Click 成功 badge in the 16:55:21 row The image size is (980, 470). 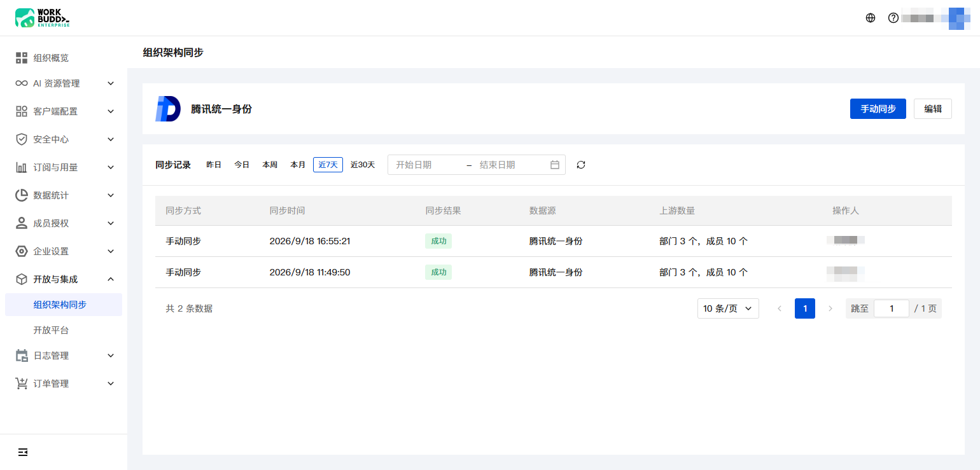(x=438, y=241)
